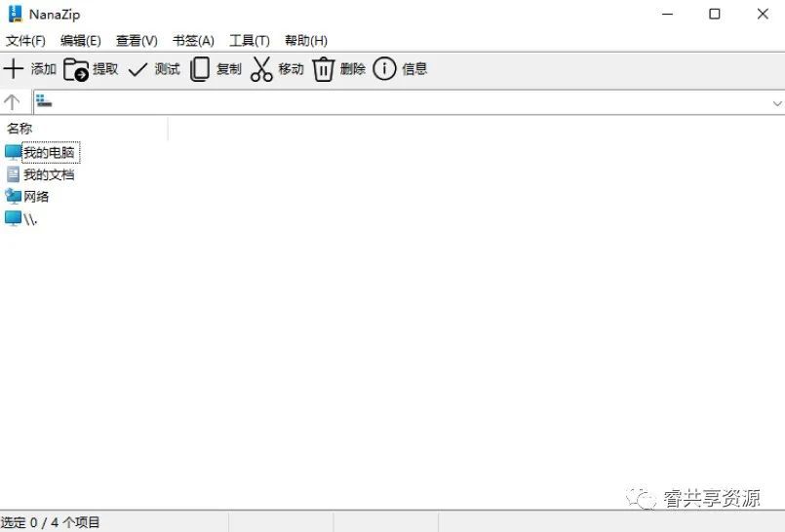Open the 帮助(H) menu
The width and height of the screenshot is (785, 532).
(x=306, y=41)
